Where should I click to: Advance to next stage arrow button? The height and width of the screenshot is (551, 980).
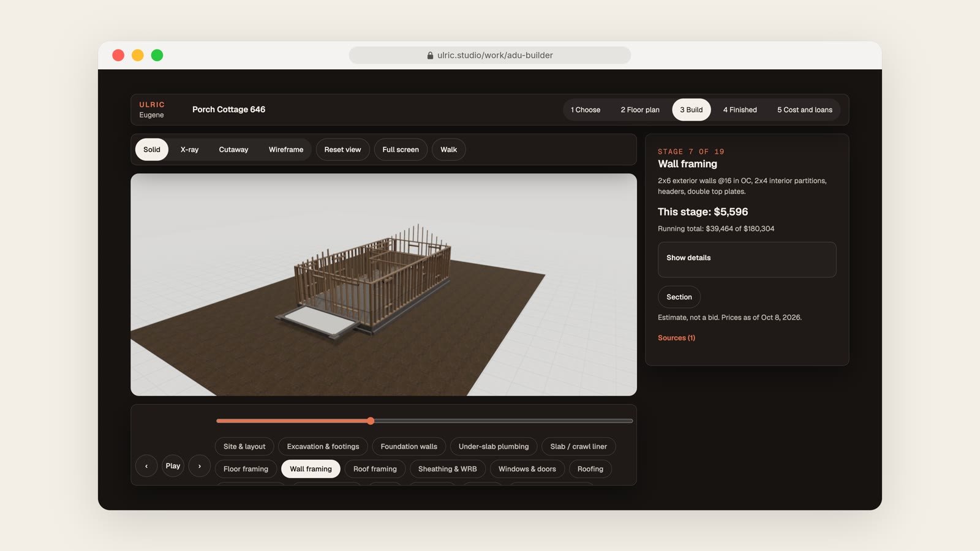click(x=200, y=466)
